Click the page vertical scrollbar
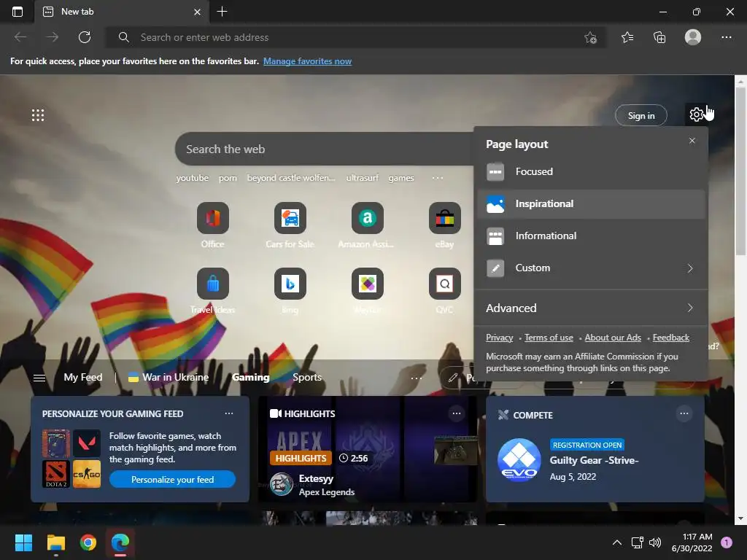Image resolution: width=747 pixels, height=560 pixels. tap(740, 171)
